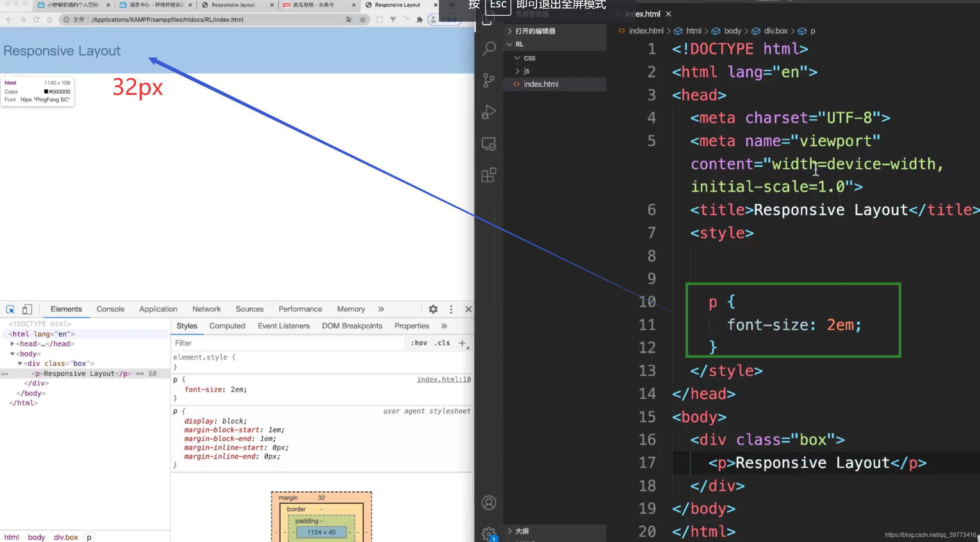Close the DevTools panel

[468, 309]
